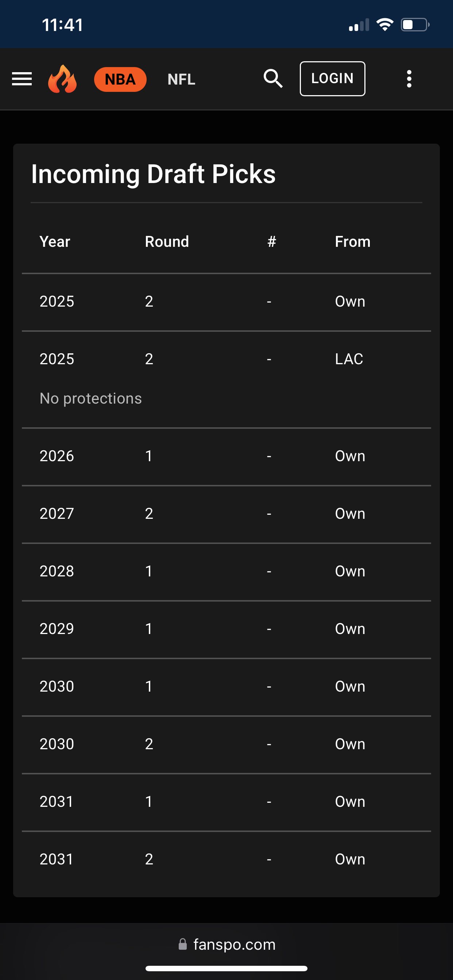Switch to the NFL tab

181,79
